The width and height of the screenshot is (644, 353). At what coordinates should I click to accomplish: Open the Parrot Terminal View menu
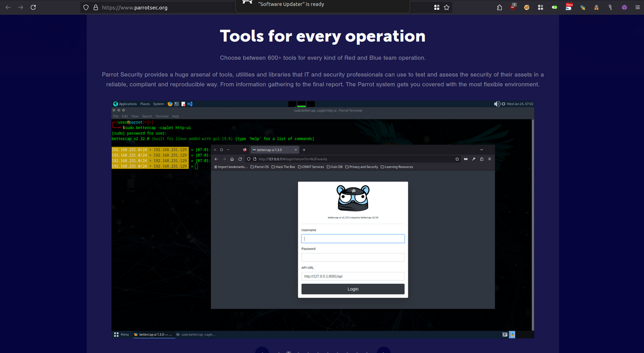135,116
